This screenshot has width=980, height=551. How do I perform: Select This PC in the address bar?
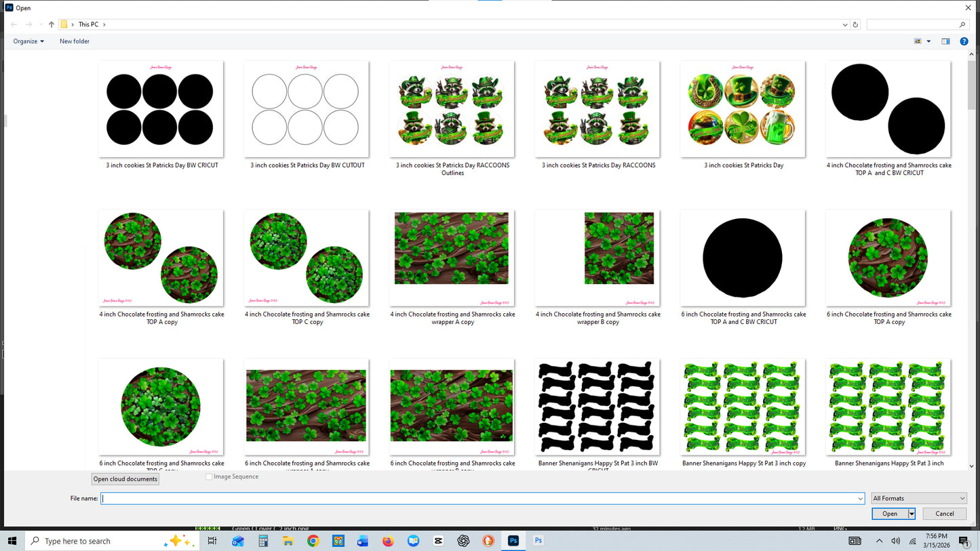88,24
